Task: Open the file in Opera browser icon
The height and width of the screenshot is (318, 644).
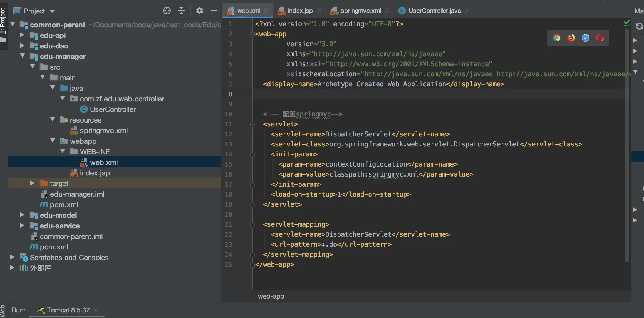Action: tap(600, 38)
